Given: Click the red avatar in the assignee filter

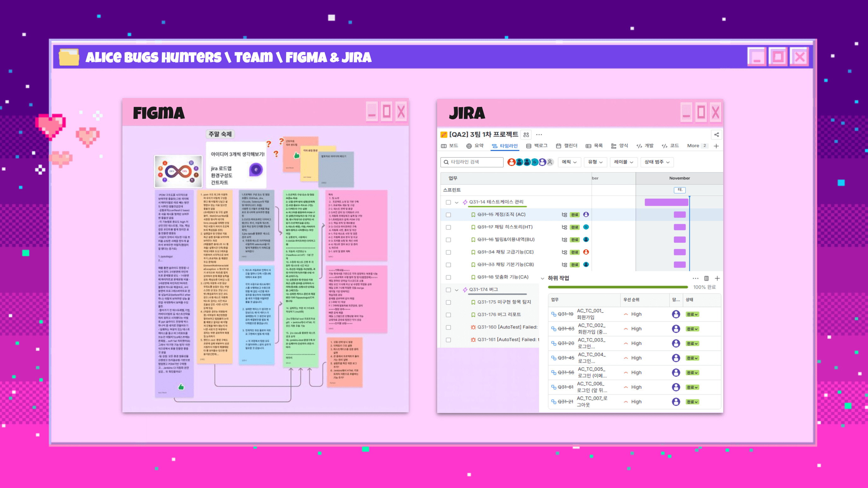Looking at the screenshot, I should [511, 162].
